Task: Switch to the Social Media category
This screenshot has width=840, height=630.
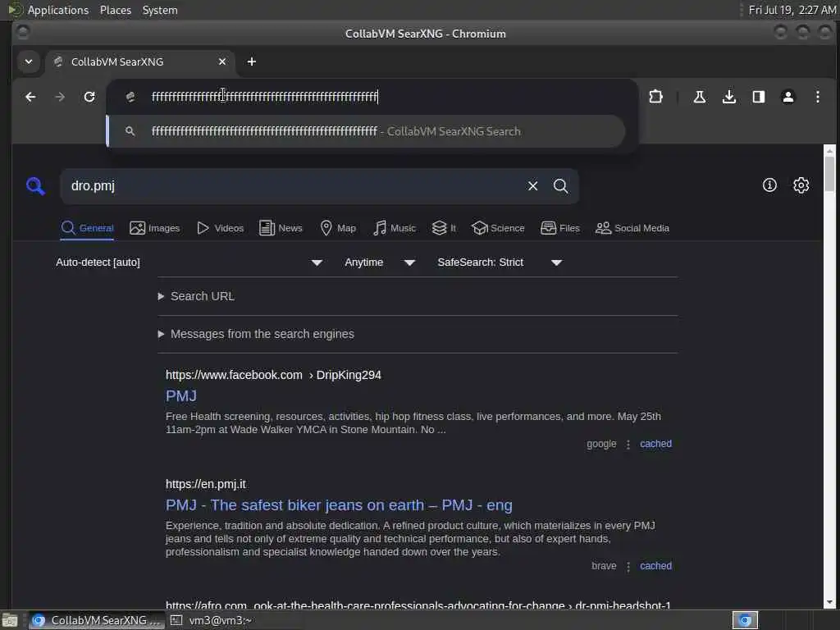Action: (x=632, y=228)
